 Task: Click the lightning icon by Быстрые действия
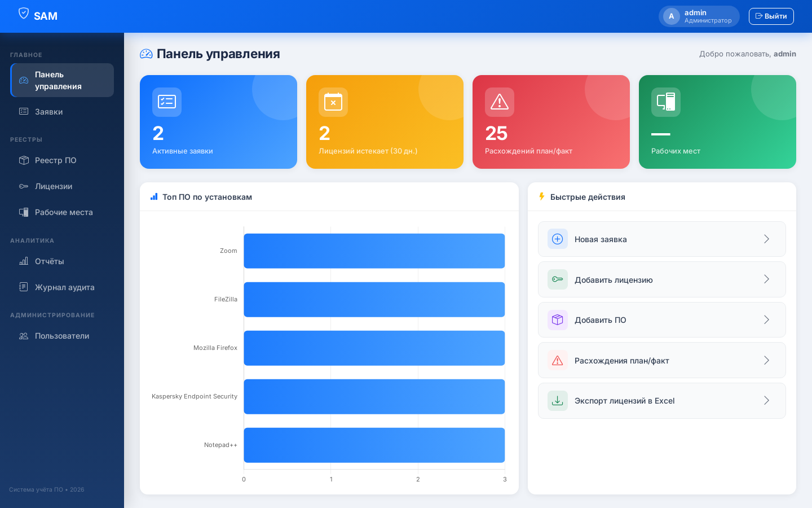point(542,196)
